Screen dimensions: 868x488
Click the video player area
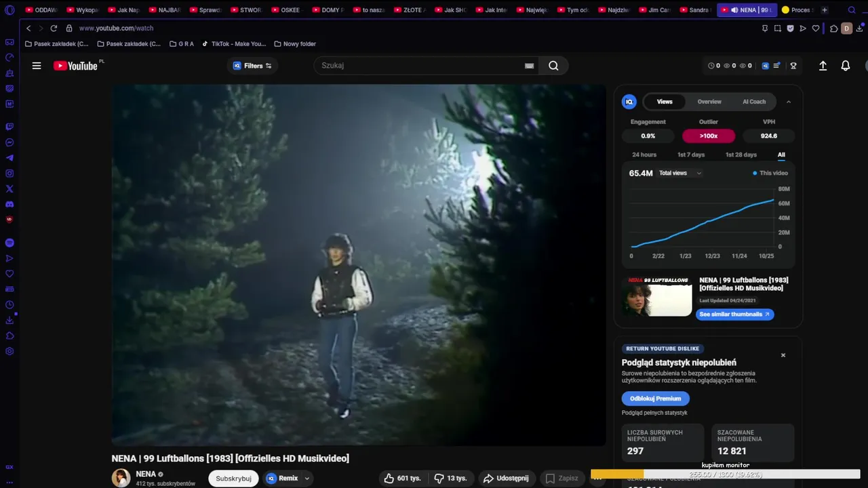359,265
